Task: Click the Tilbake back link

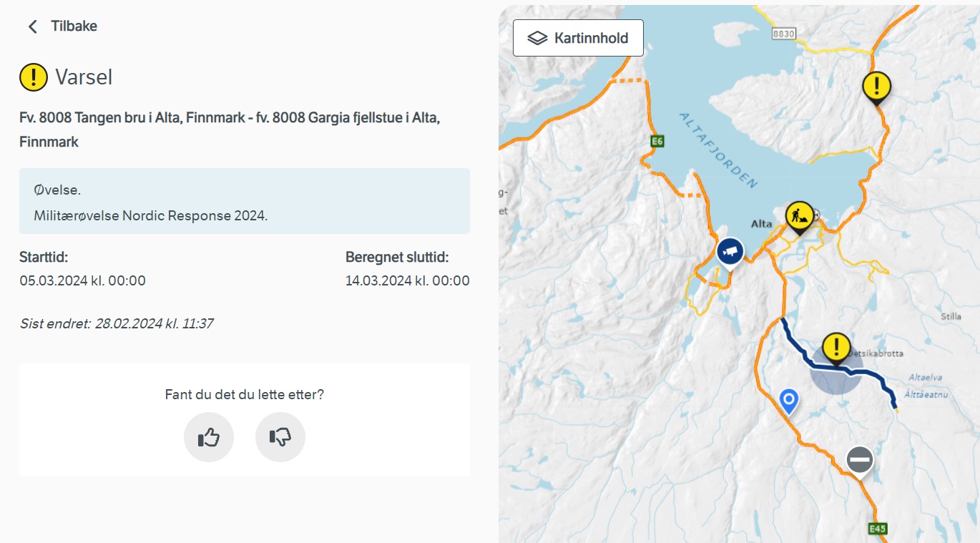Action: tap(74, 26)
